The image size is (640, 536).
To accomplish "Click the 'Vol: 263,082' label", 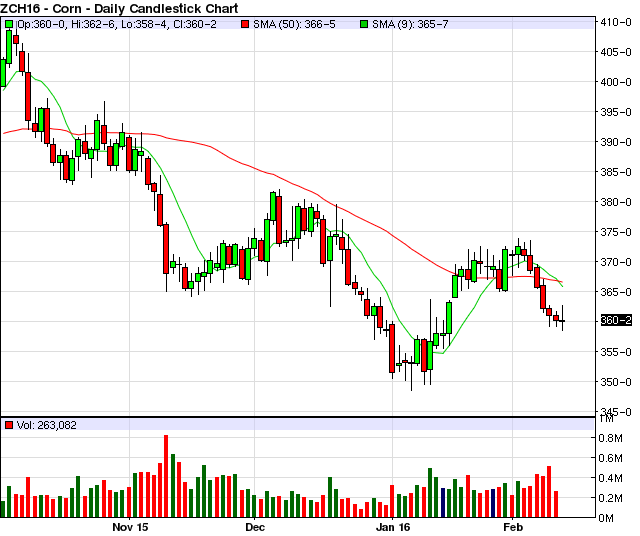I will (x=47, y=425).
